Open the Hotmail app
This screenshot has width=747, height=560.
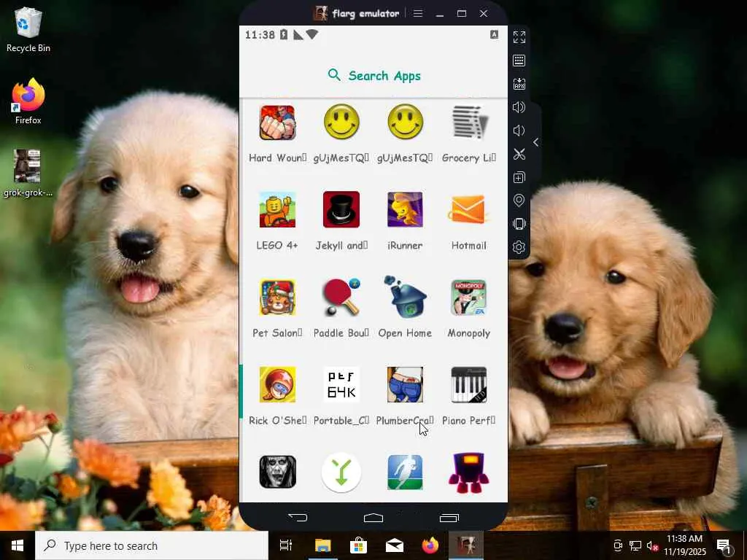click(x=469, y=210)
